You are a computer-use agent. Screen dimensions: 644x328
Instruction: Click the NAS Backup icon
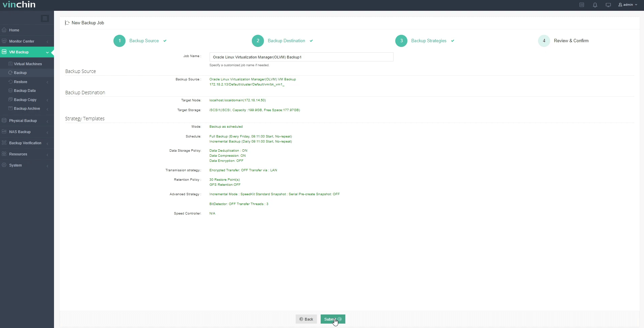tap(4, 131)
